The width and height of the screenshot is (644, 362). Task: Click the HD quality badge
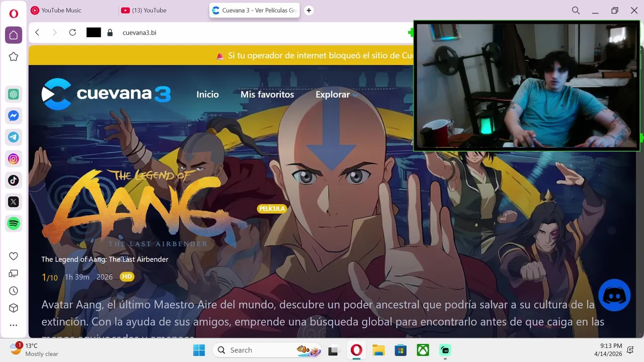(127, 277)
